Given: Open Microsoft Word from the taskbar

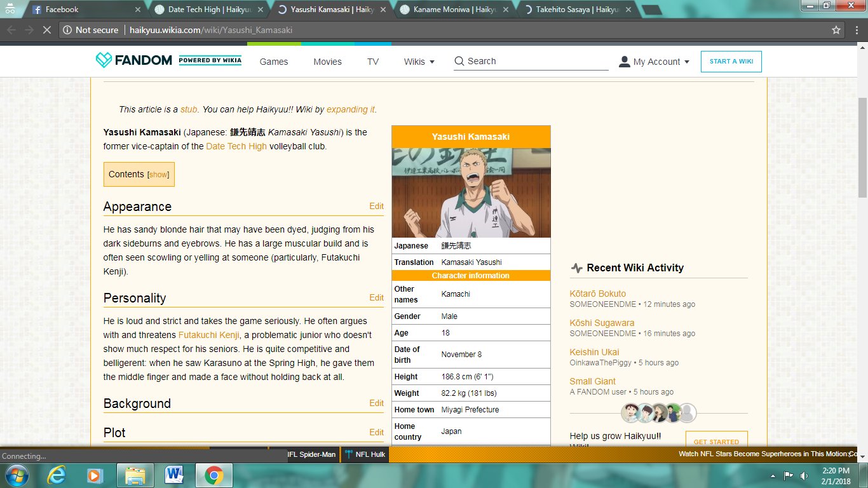Looking at the screenshot, I should pyautogui.click(x=173, y=475).
